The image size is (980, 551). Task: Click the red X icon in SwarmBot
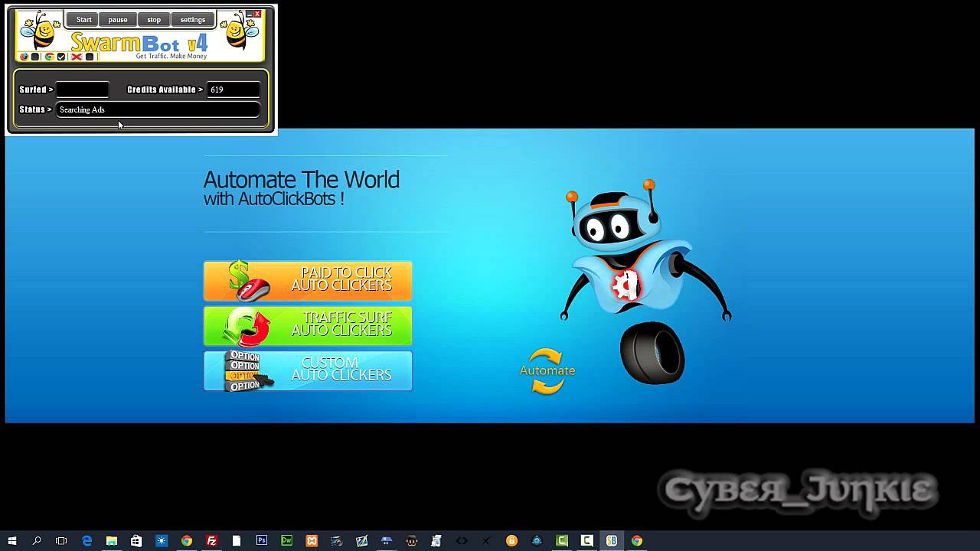pyautogui.click(x=77, y=57)
